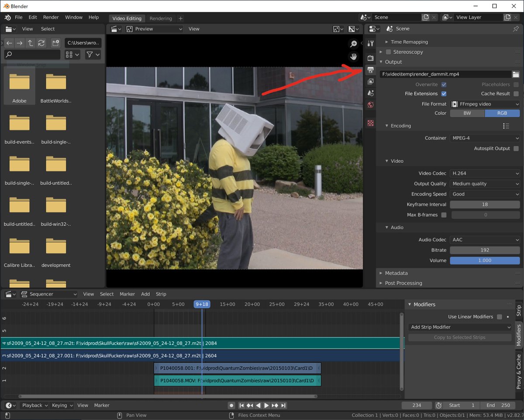524x420 pixels.
Task: Open the Playback popover
Action: [34, 406]
